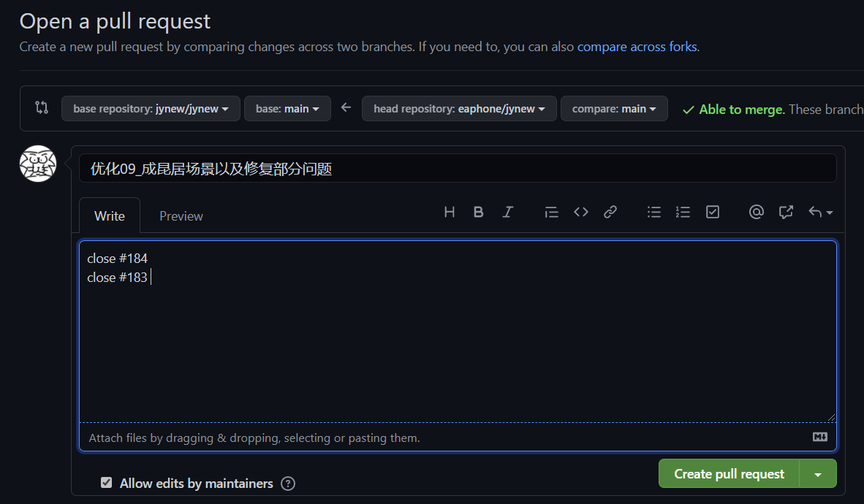Image resolution: width=864 pixels, height=504 pixels.
Task: Insert a quote block
Action: tap(551, 212)
